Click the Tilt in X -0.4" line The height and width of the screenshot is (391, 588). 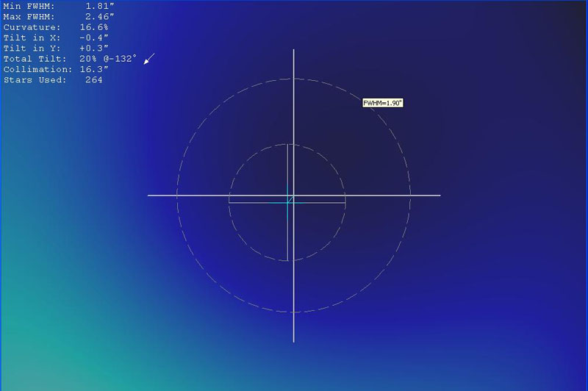coord(56,38)
